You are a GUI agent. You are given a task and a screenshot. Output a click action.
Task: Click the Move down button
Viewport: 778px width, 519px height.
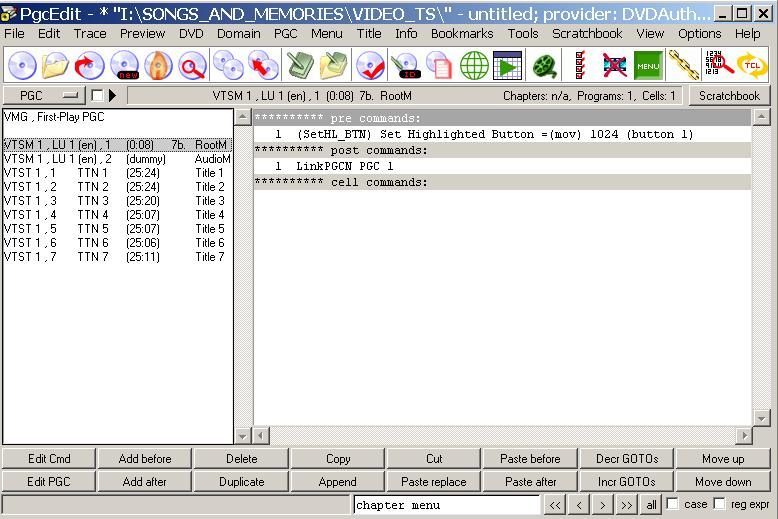pos(723,482)
